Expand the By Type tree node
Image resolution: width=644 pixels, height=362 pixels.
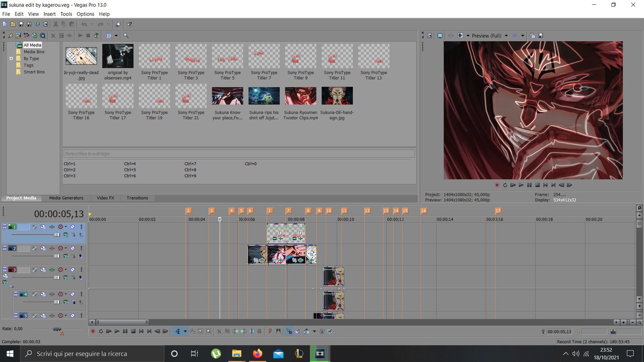(x=11, y=58)
